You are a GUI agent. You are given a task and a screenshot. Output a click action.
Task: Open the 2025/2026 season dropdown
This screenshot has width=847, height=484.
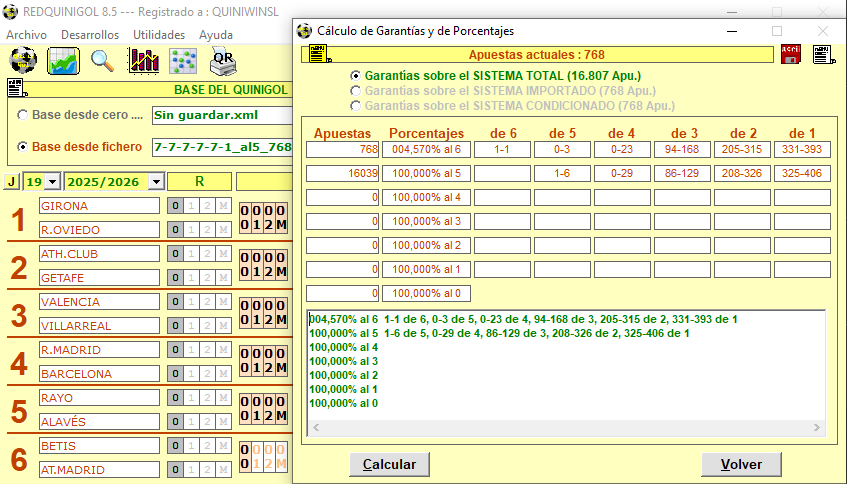click(x=156, y=182)
